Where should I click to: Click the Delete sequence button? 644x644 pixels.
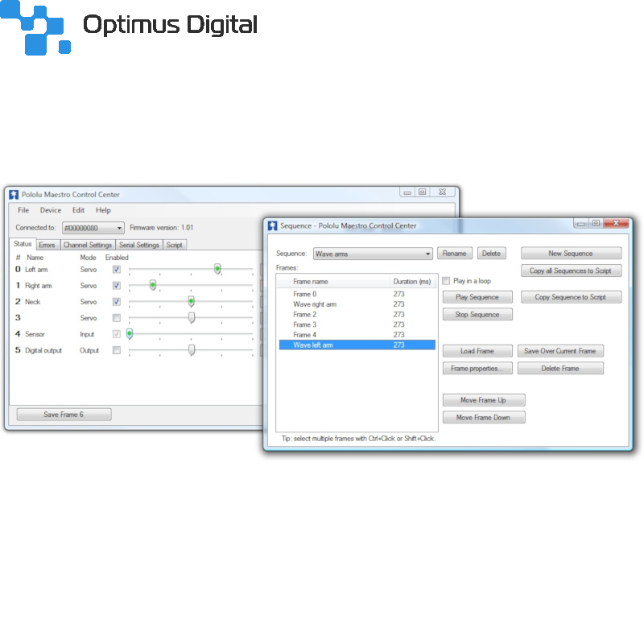491,254
